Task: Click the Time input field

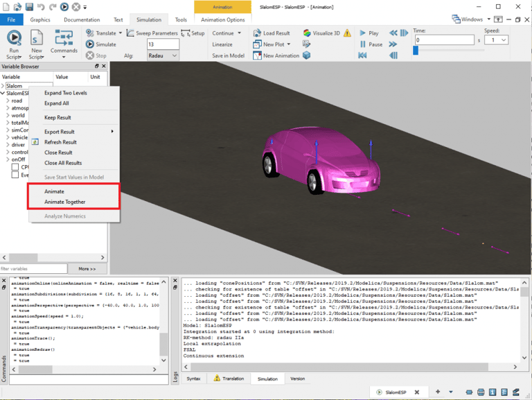Action: click(x=444, y=40)
